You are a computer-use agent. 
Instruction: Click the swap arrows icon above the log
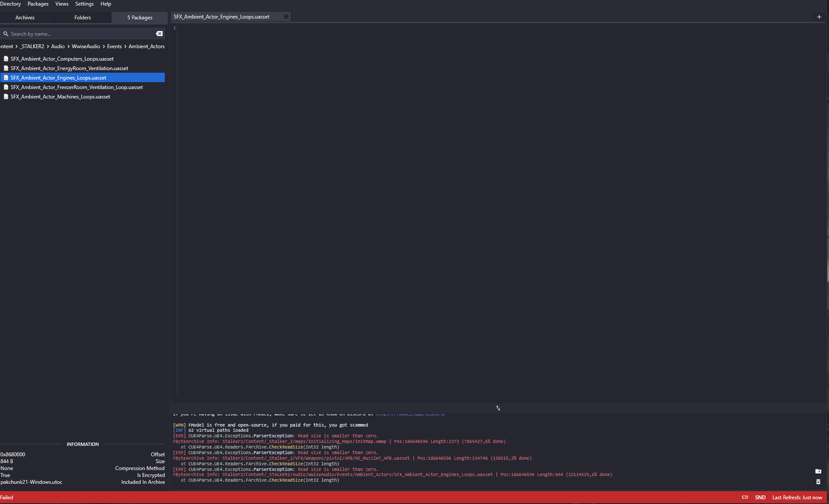pos(498,408)
